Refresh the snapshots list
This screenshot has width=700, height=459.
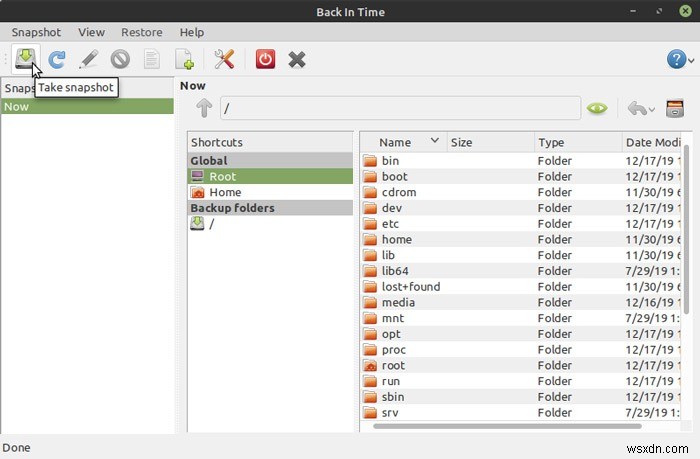[x=57, y=59]
